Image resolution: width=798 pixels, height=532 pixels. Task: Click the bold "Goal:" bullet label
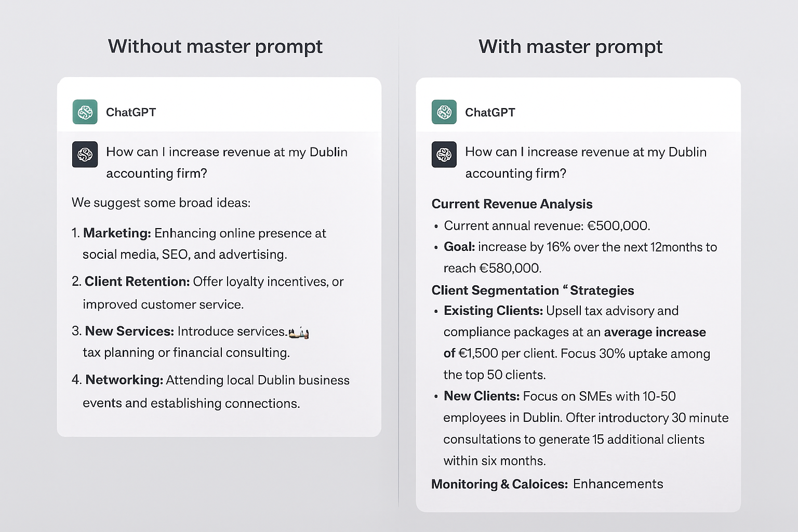(459, 247)
